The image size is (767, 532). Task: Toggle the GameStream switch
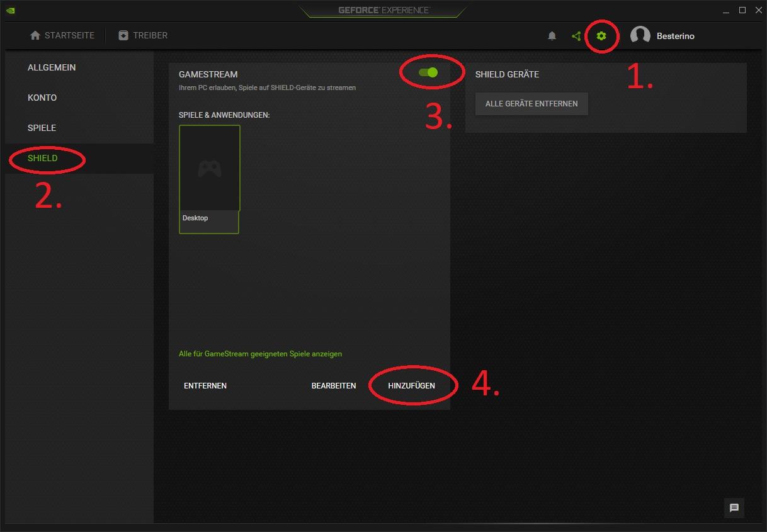428,72
